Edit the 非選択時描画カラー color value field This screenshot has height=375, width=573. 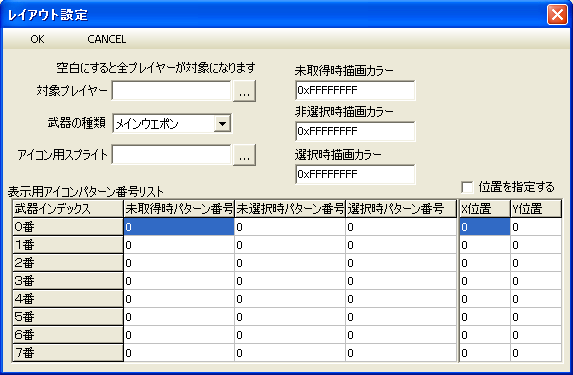pyautogui.click(x=355, y=131)
